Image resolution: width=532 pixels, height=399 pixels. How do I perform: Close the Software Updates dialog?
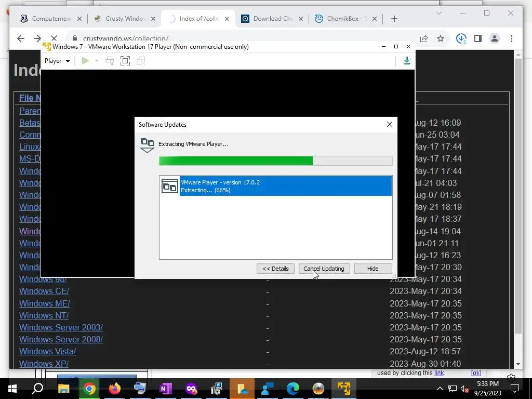(390, 124)
